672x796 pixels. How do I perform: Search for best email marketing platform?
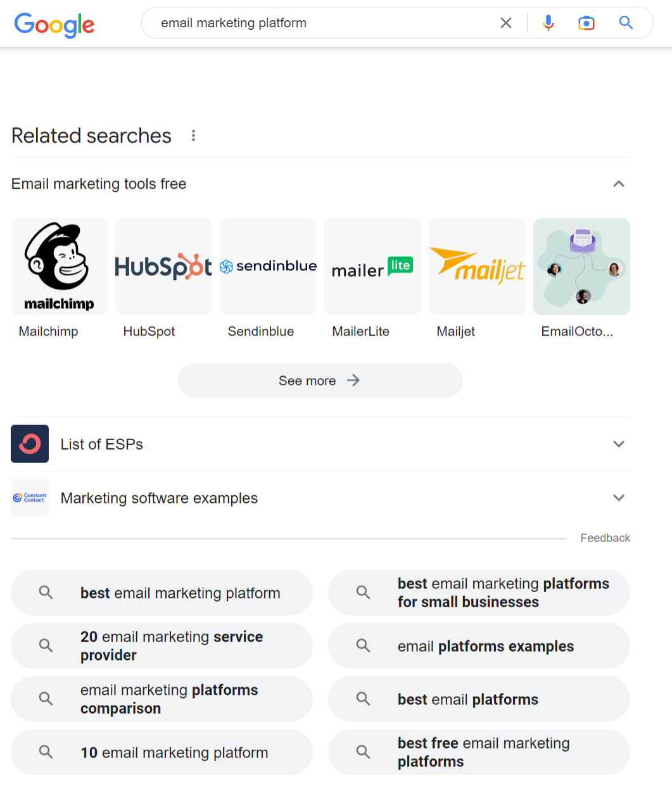pos(162,593)
